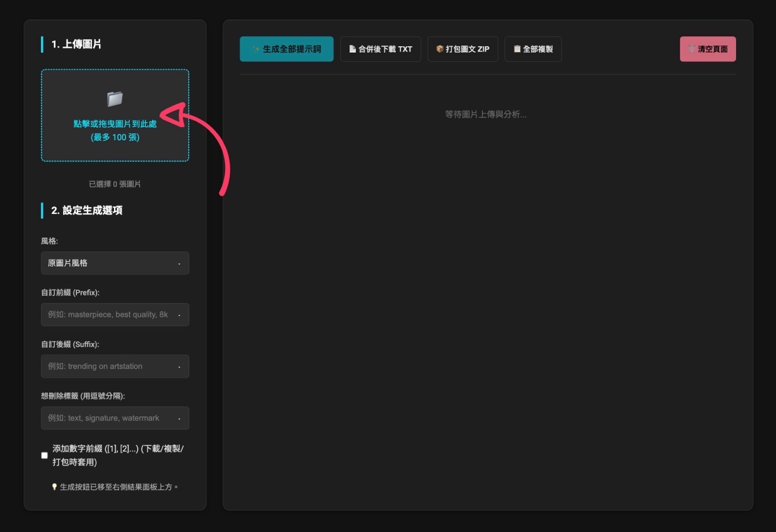Click the document icon for 合併後下載 TXT

coord(352,49)
